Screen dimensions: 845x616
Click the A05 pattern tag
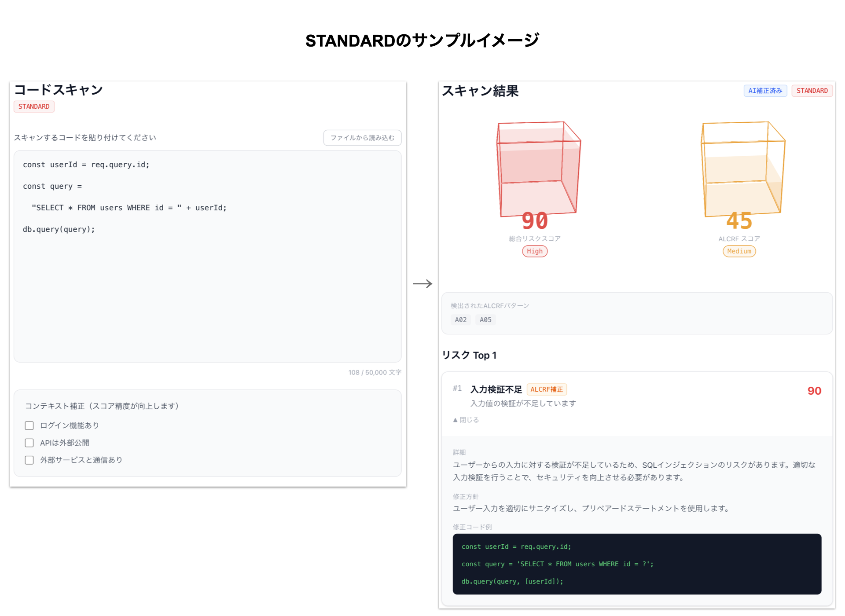coord(485,320)
